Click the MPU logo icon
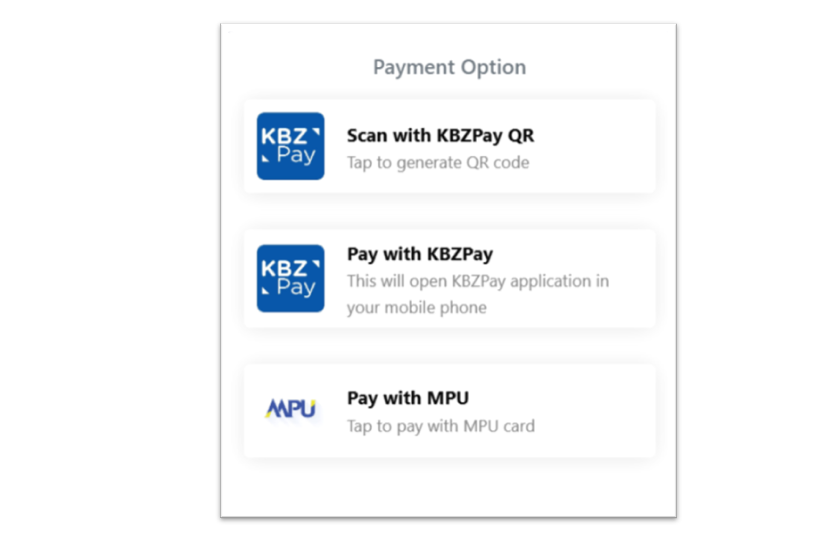 (x=291, y=409)
